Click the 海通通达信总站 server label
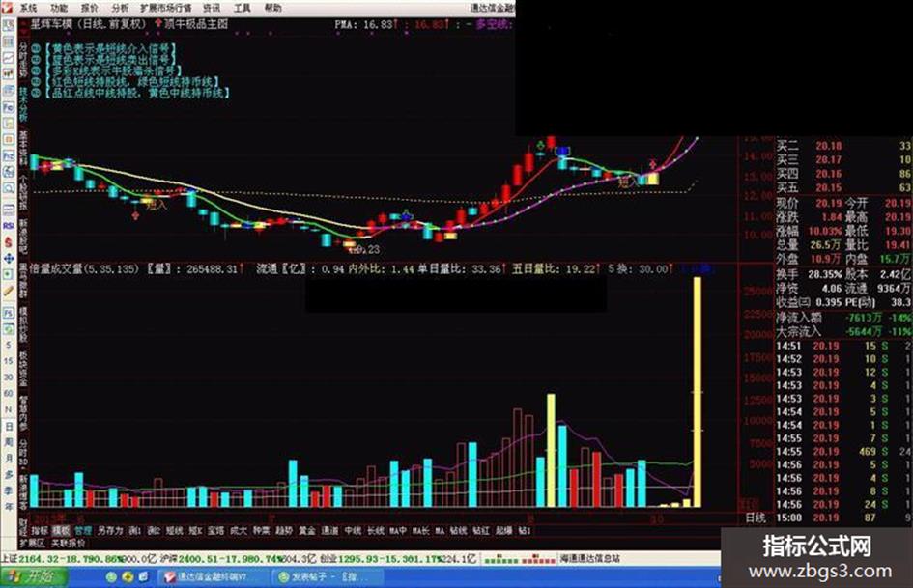The image size is (913, 588). 590,558
